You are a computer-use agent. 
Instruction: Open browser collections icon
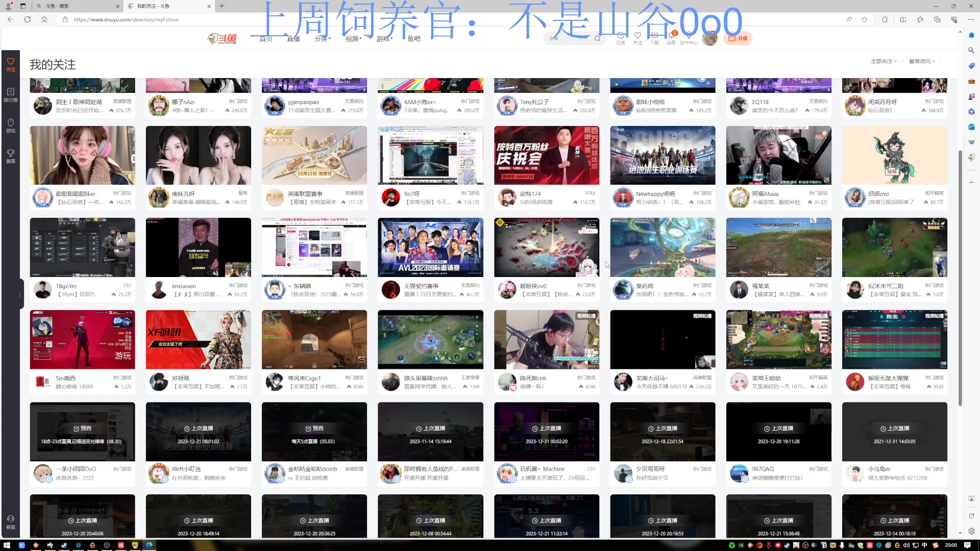(937, 19)
